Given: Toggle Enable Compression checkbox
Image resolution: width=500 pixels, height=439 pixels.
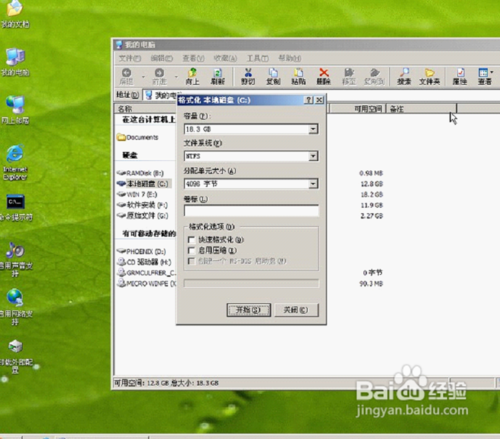Looking at the screenshot, I should tap(191, 250).
